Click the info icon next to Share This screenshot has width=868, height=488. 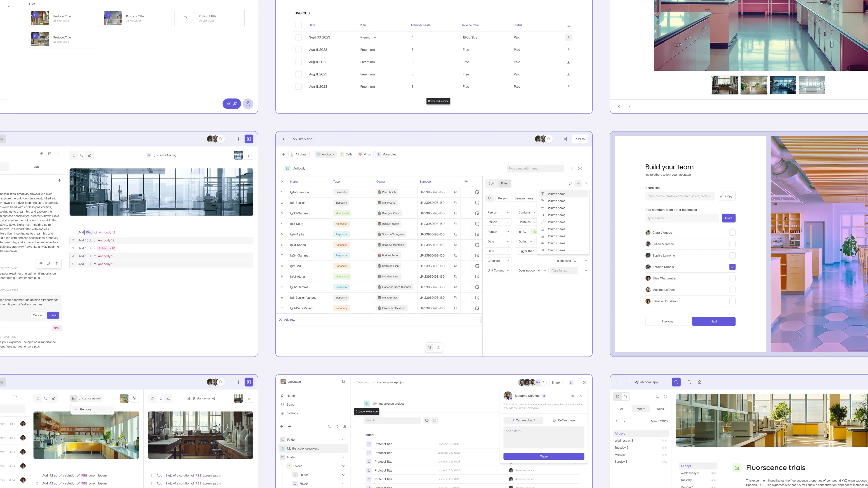click(584, 382)
